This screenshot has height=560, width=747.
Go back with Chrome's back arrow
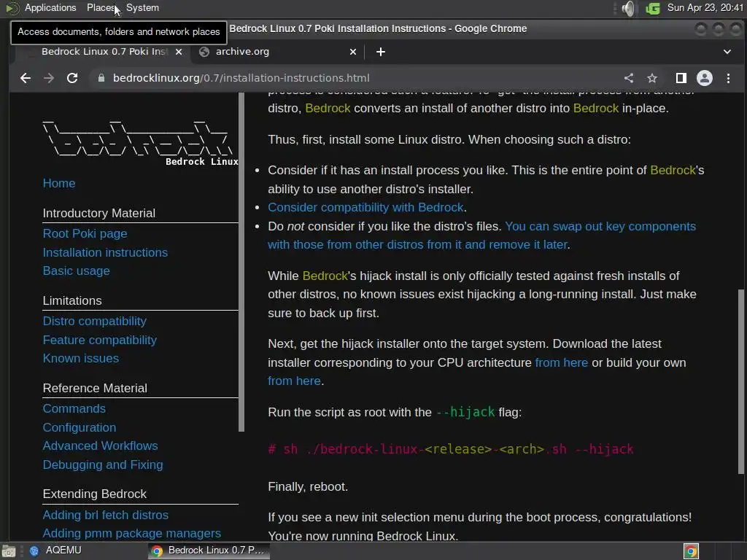pos(26,78)
